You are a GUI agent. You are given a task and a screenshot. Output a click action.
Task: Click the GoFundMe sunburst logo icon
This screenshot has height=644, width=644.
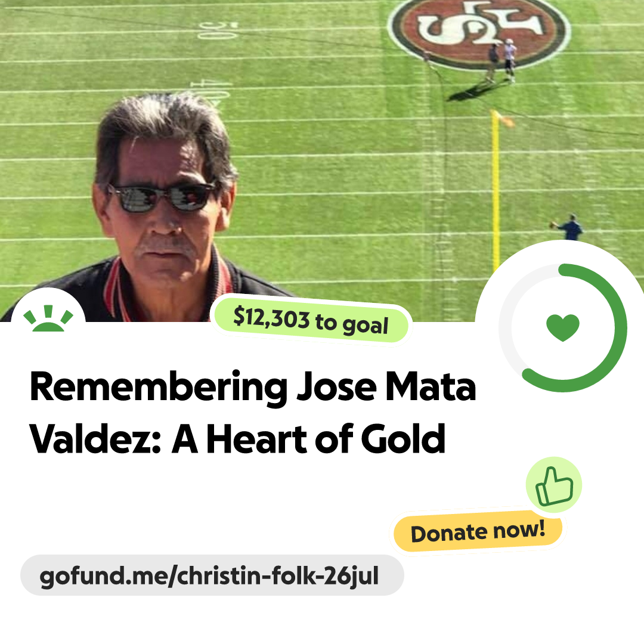coord(48,318)
